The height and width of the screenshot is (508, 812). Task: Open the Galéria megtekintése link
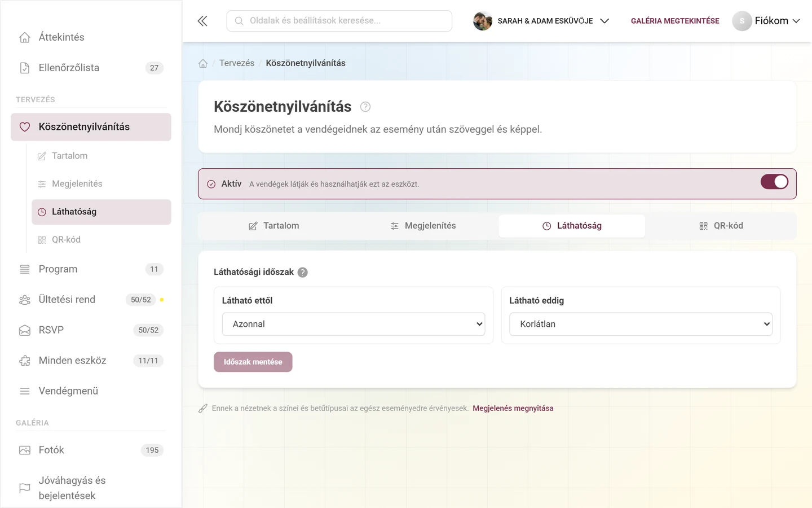click(x=675, y=21)
